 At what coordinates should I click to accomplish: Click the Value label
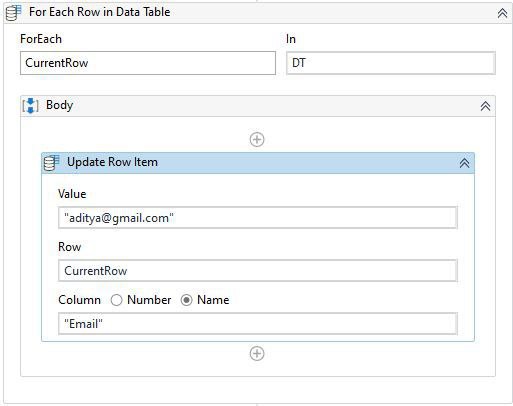point(72,194)
